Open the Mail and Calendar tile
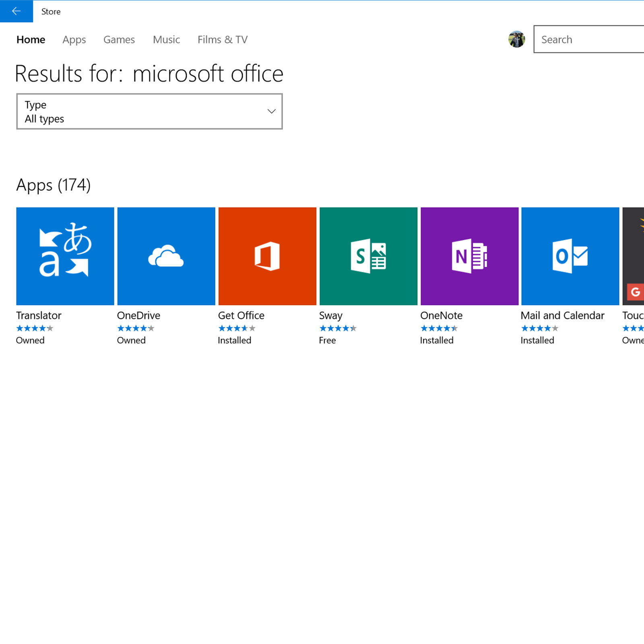This screenshot has height=644, width=644. (x=570, y=256)
